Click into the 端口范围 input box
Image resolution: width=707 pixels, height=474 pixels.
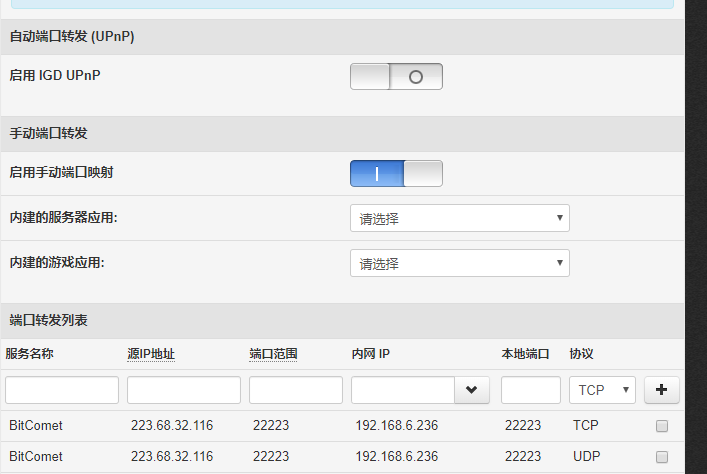click(296, 390)
